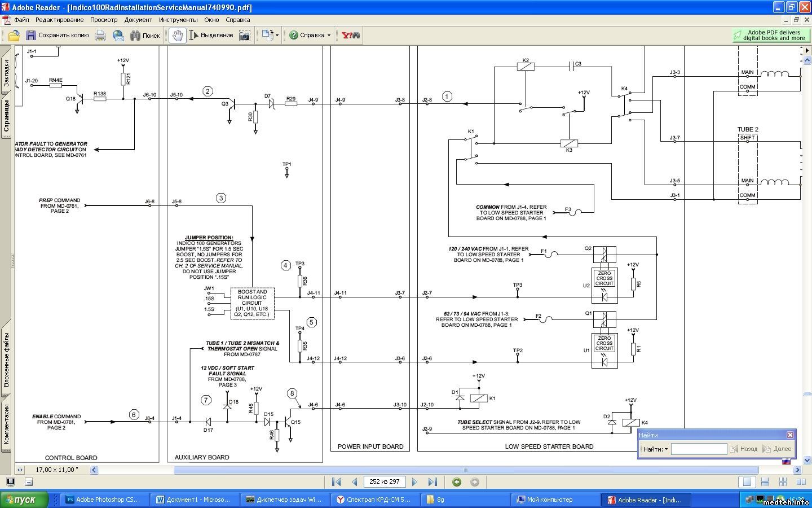Toggle the Выделение text selection tool

[x=211, y=36]
